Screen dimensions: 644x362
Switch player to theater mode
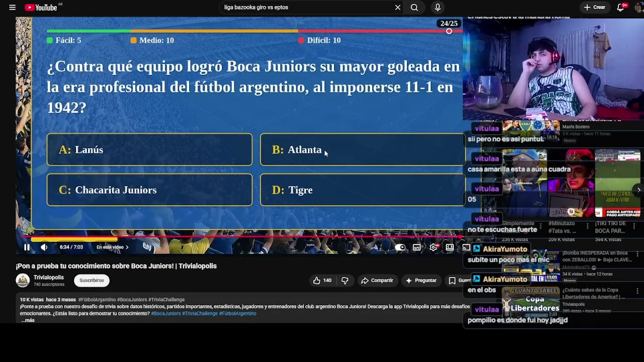[x=449, y=247]
